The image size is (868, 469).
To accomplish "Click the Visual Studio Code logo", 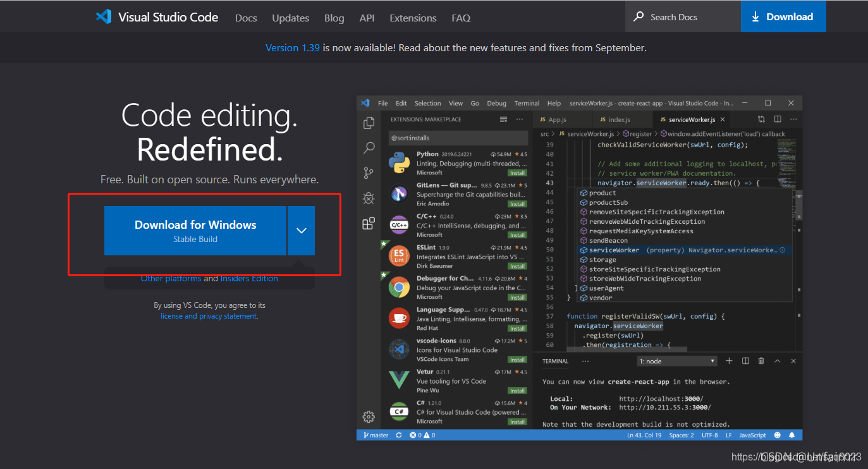I will (x=104, y=17).
